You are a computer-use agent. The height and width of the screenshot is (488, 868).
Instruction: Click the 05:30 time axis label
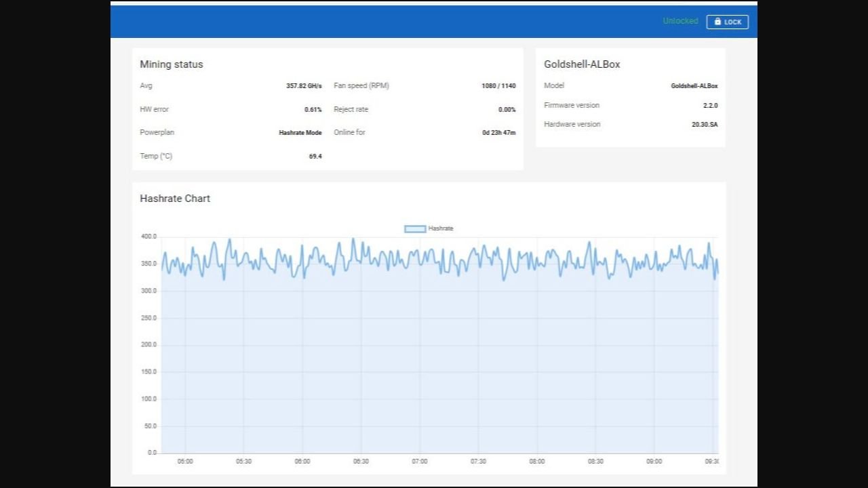(243, 462)
